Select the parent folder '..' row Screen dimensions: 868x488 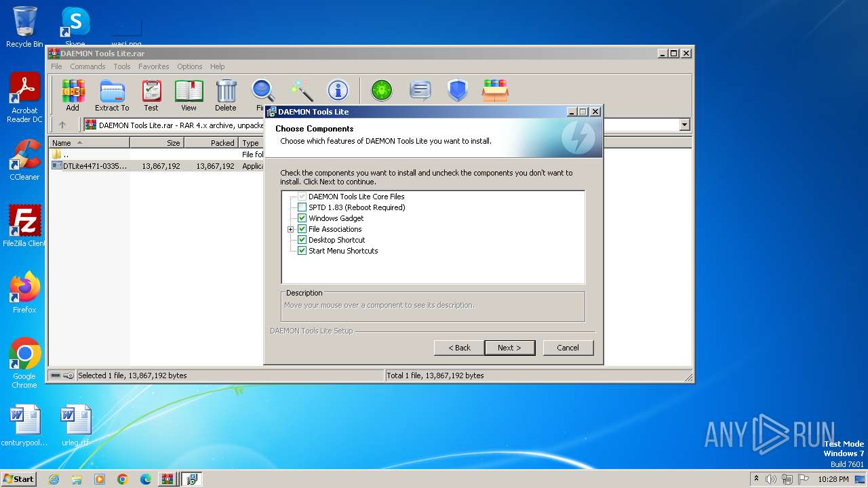point(157,155)
